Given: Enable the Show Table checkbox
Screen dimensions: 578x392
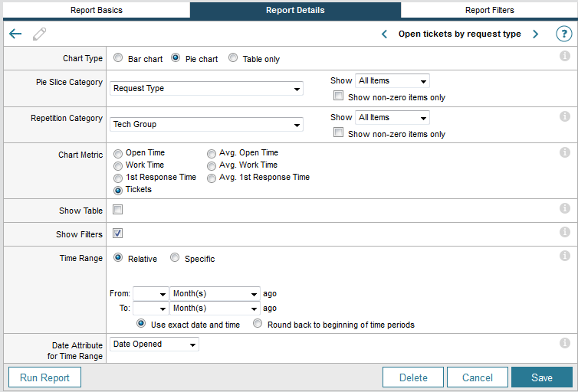Looking at the screenshot, I should (x=117, y=210).
